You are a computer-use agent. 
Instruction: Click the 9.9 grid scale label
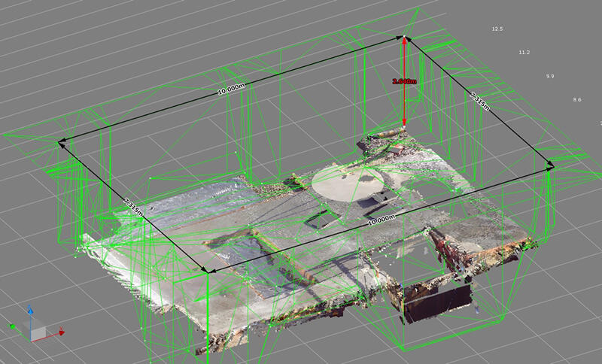550,76
